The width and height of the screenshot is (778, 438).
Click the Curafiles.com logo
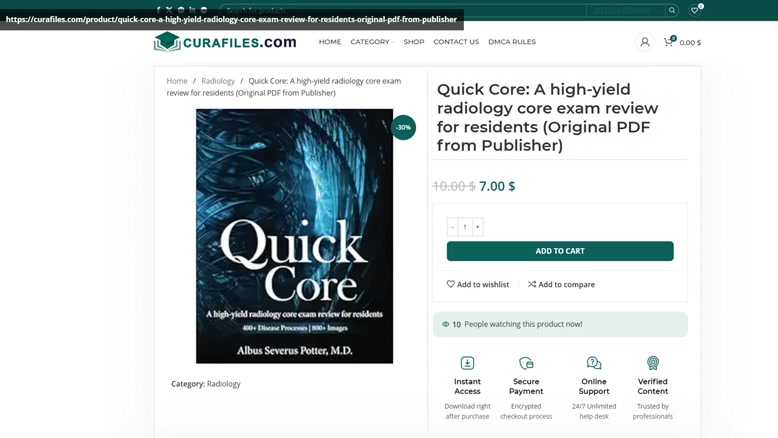(225, 42)
